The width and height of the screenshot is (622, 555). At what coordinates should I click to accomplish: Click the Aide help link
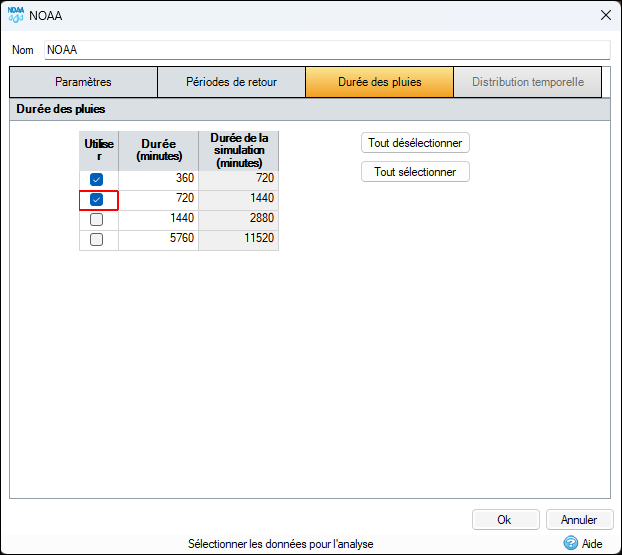click(x=592, y=543)
